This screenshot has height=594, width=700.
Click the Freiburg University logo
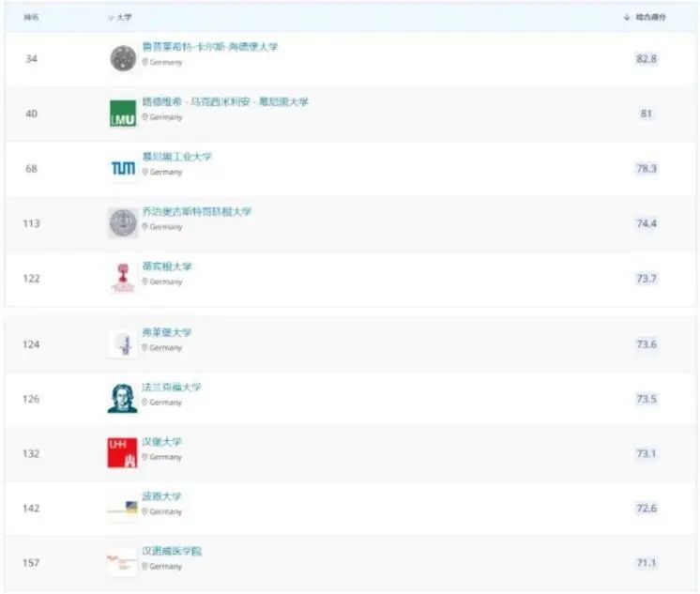coord(123,343)
